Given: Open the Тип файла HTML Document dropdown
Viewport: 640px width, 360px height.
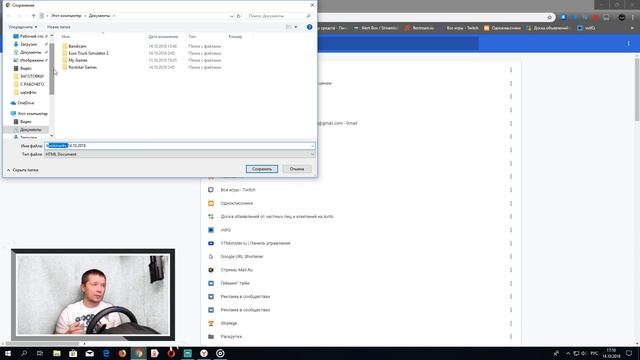Looking at the screenshot, I should point(180,154).
